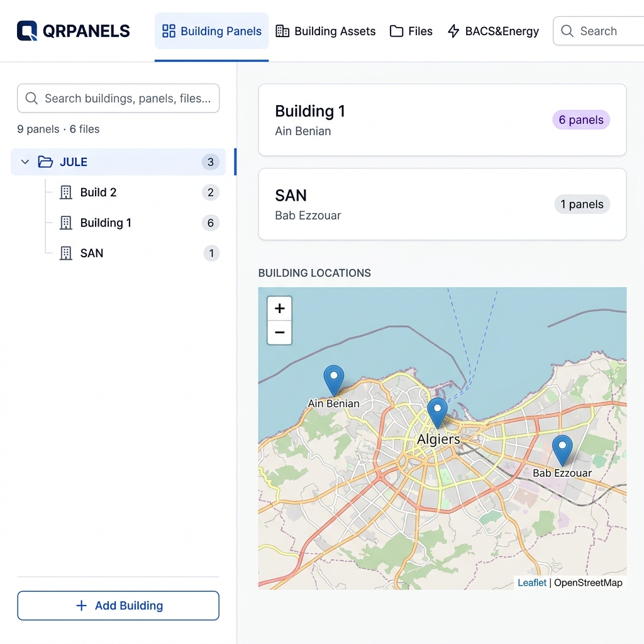The width and height of the screenshot is (644, 644).
Task: Focus the sidebar search buildings field
Action: pyautogui.click(x=118, y=98)
